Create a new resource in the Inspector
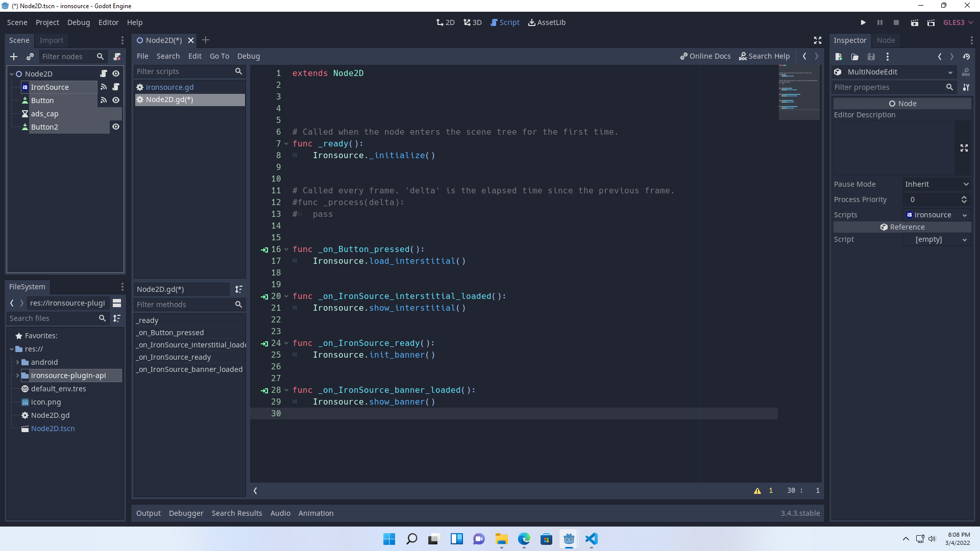This screenshot has height=551, width=980. click(x=838, y=57)
